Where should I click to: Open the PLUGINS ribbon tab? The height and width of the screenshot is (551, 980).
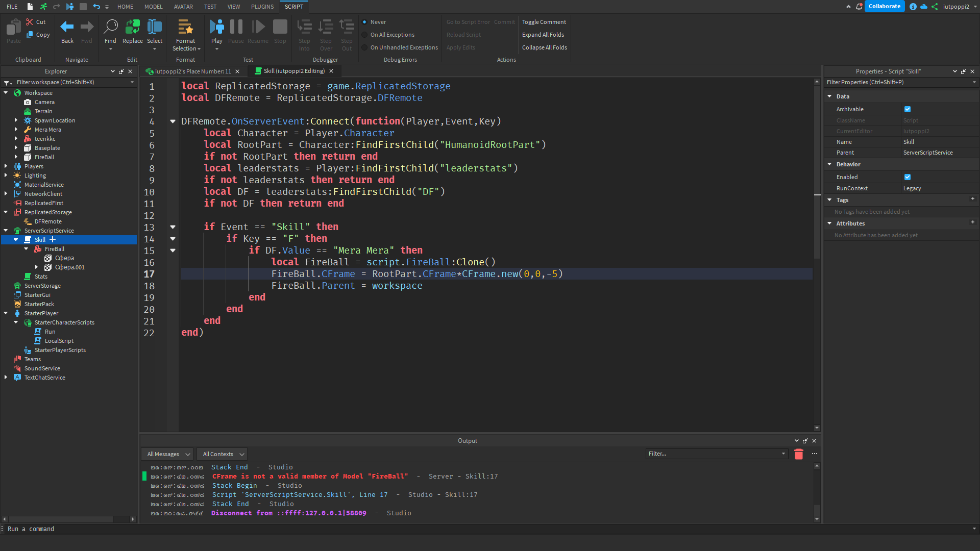click(262, 7)
